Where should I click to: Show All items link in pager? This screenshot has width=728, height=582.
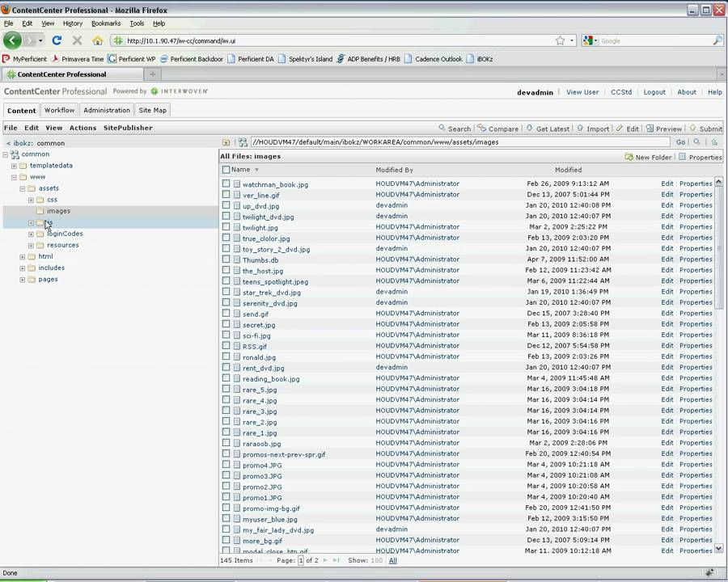393,560
